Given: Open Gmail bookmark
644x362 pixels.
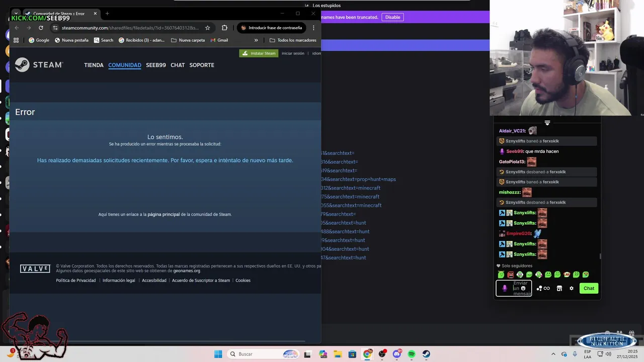Looking at the screenshot, I should (219, 40).
